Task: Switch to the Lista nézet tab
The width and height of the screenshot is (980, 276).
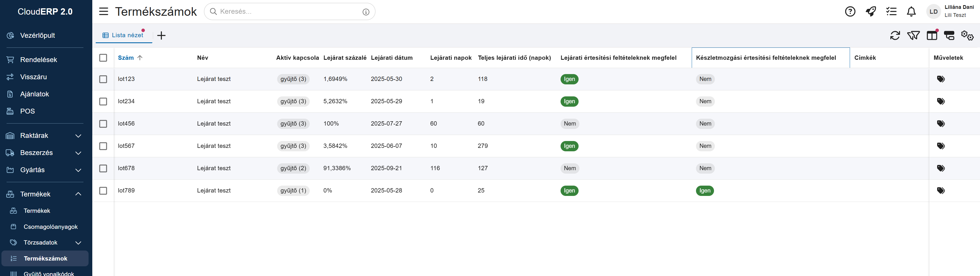Action: click(124, 35)
